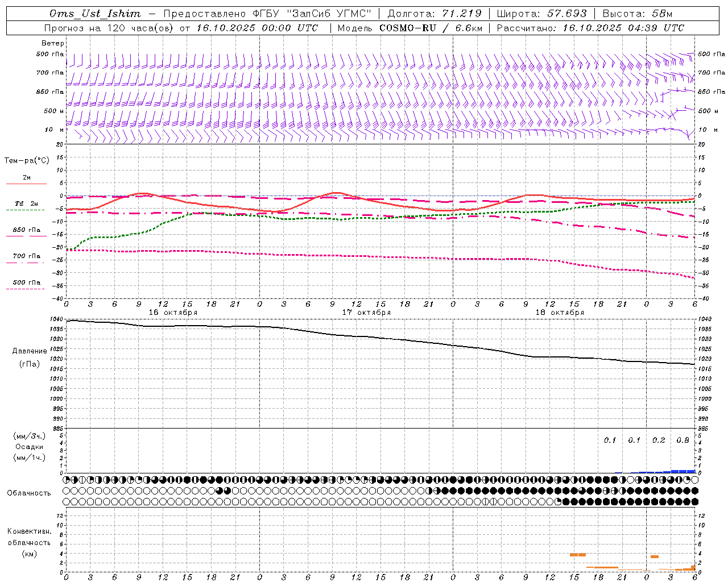Click the "(мм/1ч.)" precipitation unit label
This screenshot has height=582, width=728.
[x=30, y=458]
